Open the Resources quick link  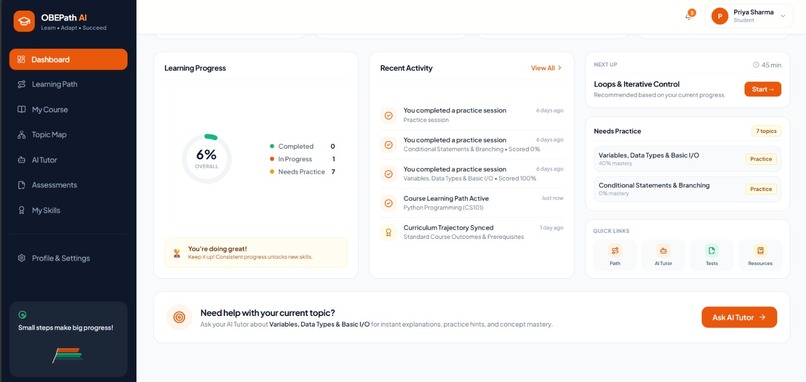760,255
